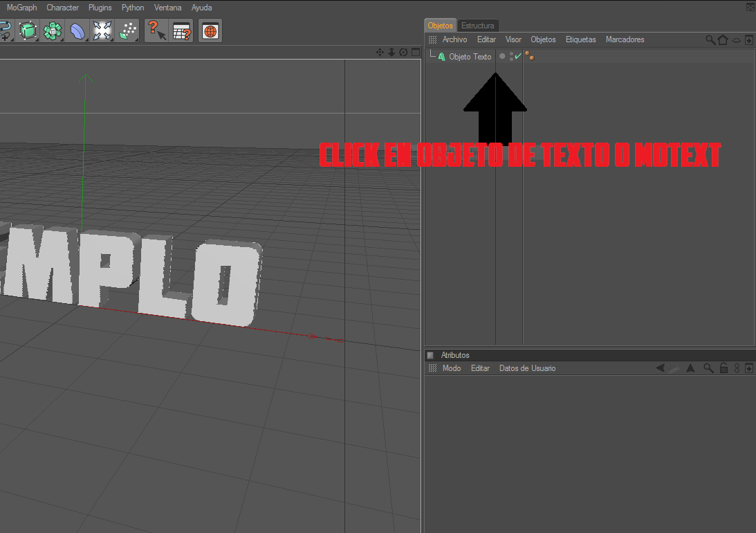Click the four-arrows expand icon in toolbar
This screenshot has height=533, width=756.
pyautogui.click(x=102, y=30)
